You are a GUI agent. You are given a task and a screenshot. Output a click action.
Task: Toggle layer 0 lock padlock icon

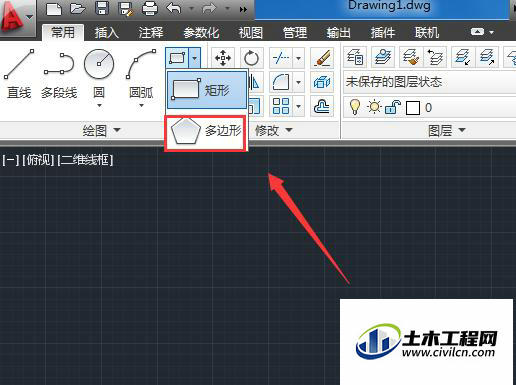393,107
